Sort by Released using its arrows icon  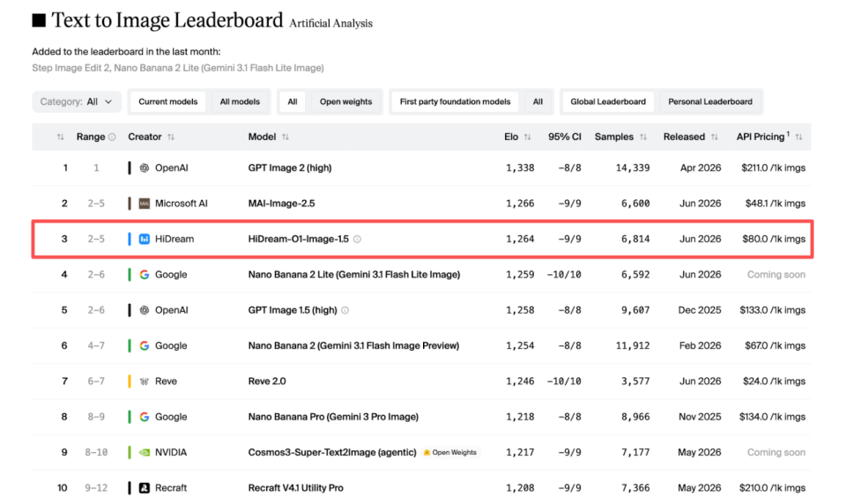pyautogui.click(x=715, y=137)
